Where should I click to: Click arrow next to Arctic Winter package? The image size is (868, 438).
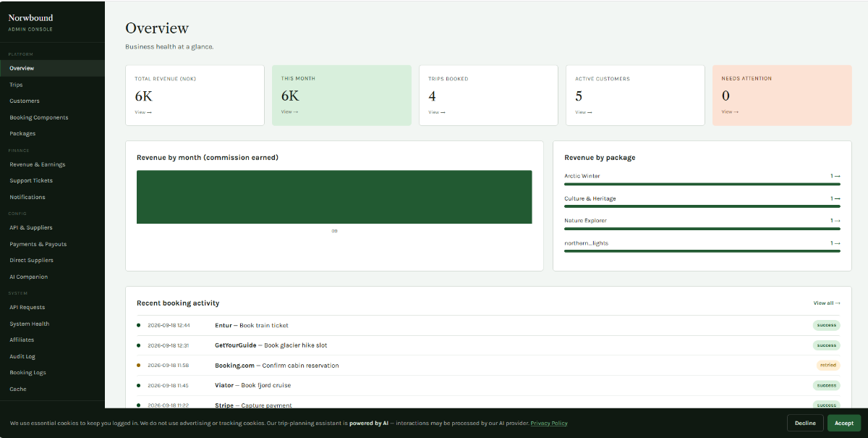click(835, 176)
